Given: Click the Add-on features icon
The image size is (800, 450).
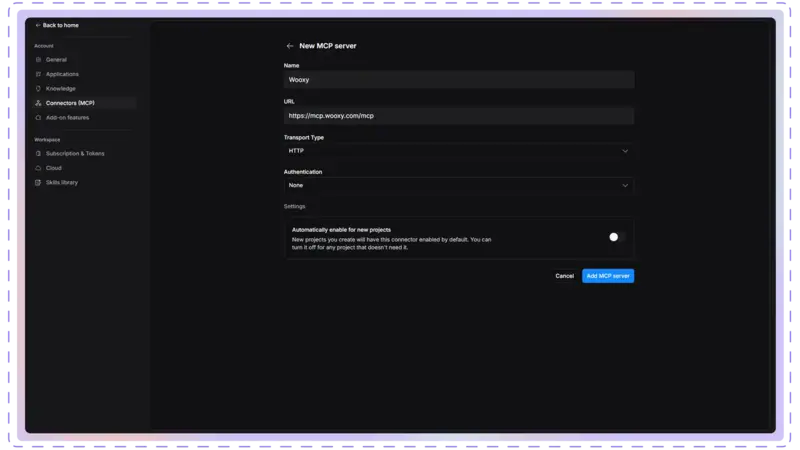Looking at the screenshot, I should pyautogui.click(x=38, y=117).
